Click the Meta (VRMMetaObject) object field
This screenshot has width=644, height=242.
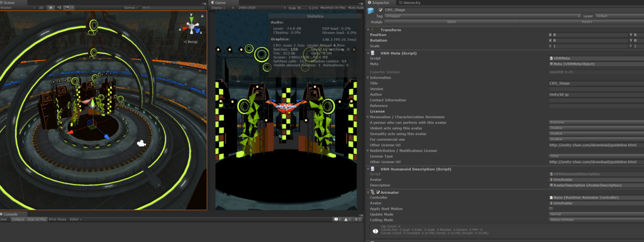596,63
